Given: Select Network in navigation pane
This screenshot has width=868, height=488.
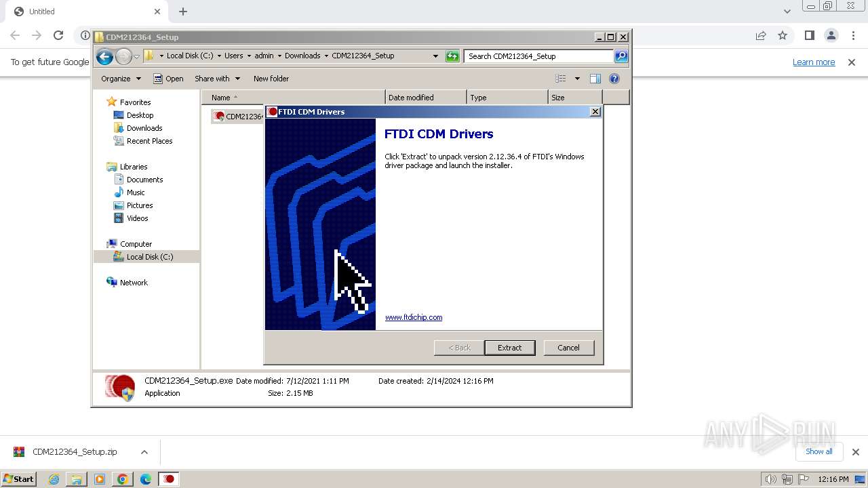Looking at the screenshot, I should [x=134, y=283].
